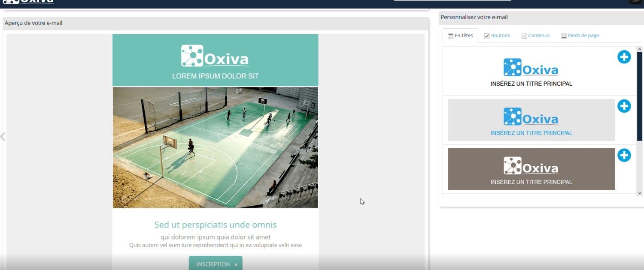Click the En-têtes tab icon
Image resolution: width=644 pixels, height=270 pixels.
[x=450, y=36]
